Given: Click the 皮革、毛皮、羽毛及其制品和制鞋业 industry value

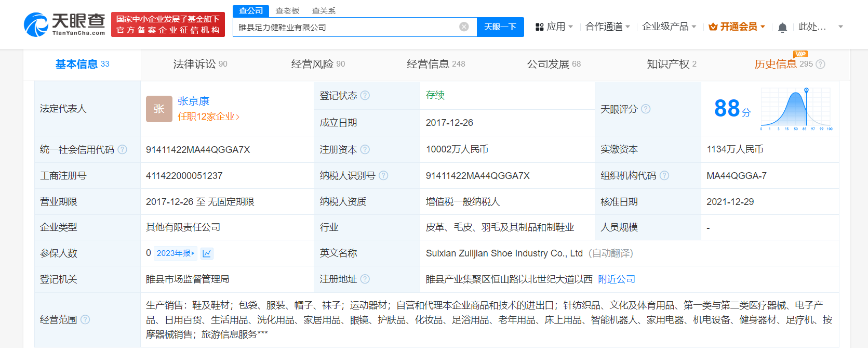Looking at the screenshot, I should pos(500,227).
